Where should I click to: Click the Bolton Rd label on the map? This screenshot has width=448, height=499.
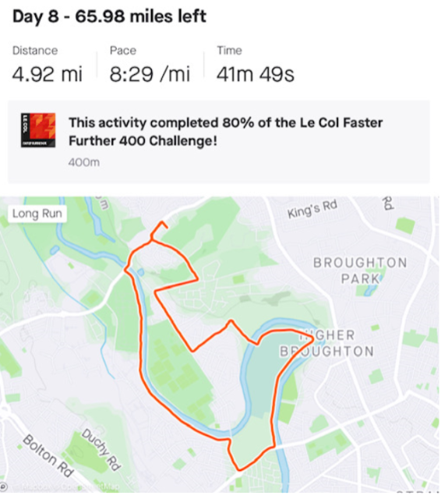coord(48,455)
